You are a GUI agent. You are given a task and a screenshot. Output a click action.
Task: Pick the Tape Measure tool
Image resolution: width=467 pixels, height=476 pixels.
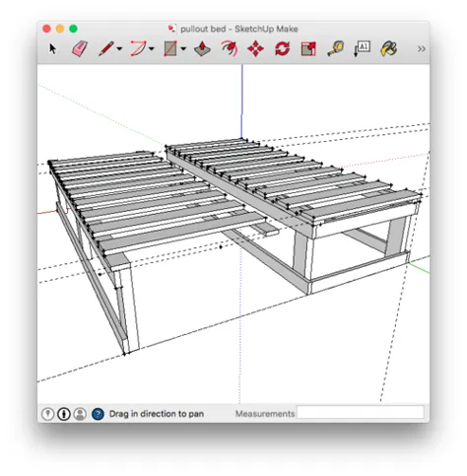click(x=335, y=48)
